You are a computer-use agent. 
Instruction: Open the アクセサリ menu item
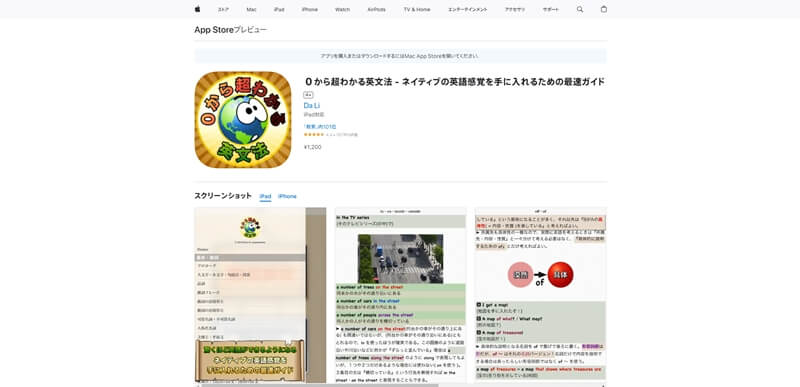(515, 10)
